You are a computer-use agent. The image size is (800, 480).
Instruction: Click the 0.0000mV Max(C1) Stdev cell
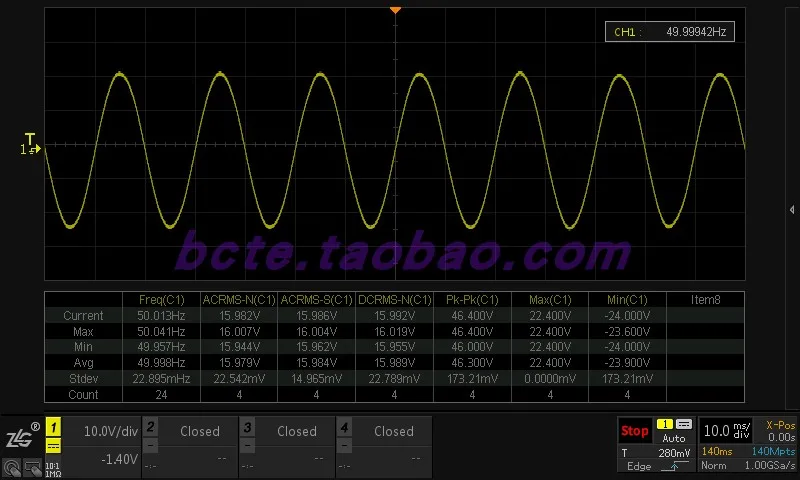pos(550,379)
